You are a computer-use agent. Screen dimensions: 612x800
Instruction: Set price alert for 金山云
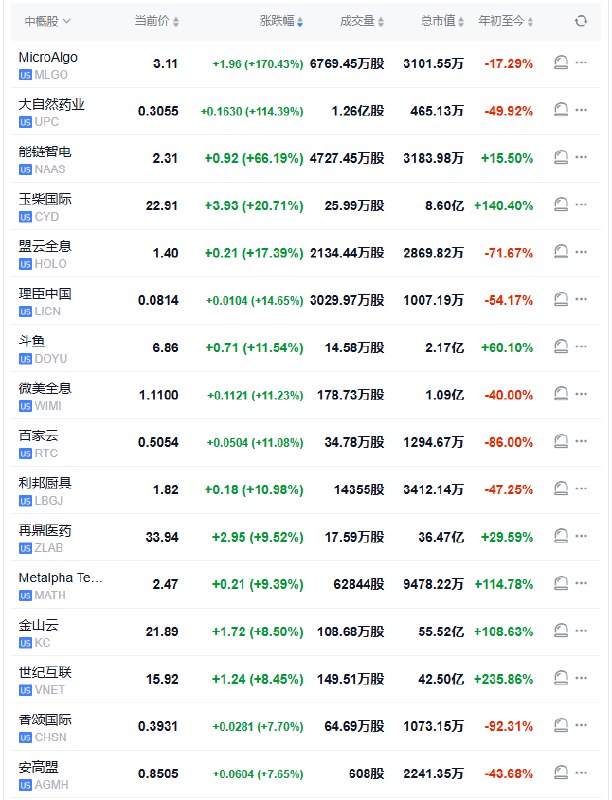(560, 631)
